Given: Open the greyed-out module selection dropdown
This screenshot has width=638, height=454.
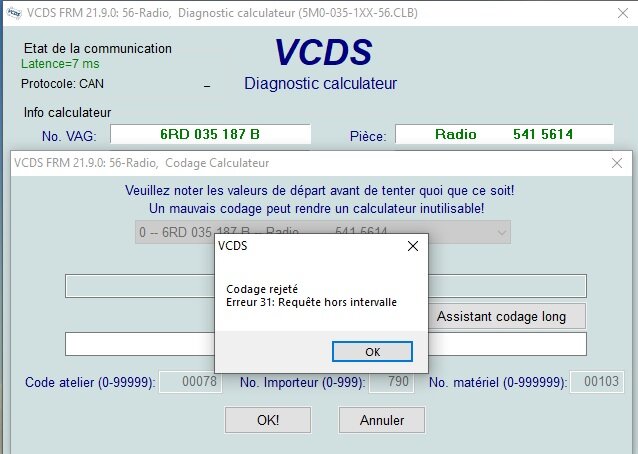Looking at the screenshot, I should click(323, 232).
